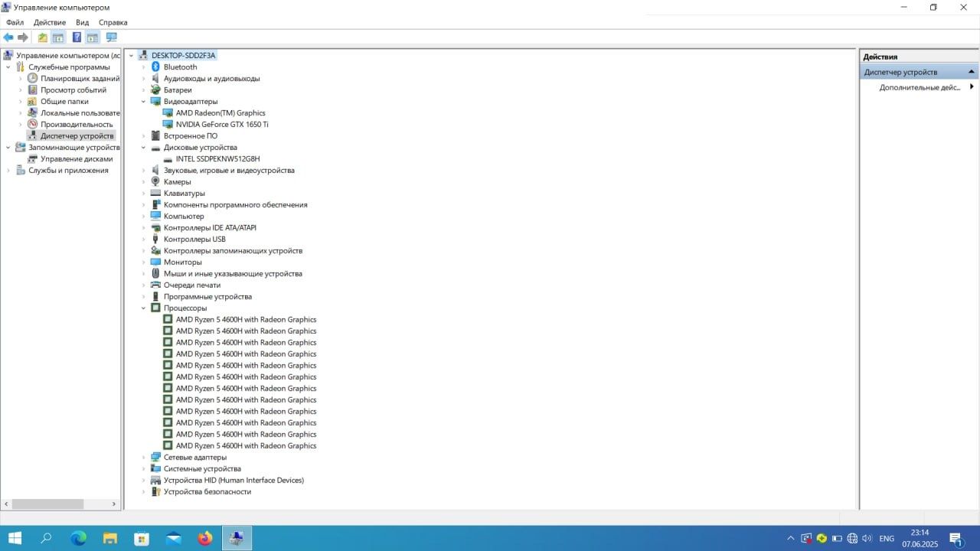Toggle the Show/Hide Action Pane toolbar icon

coord(92,37)
